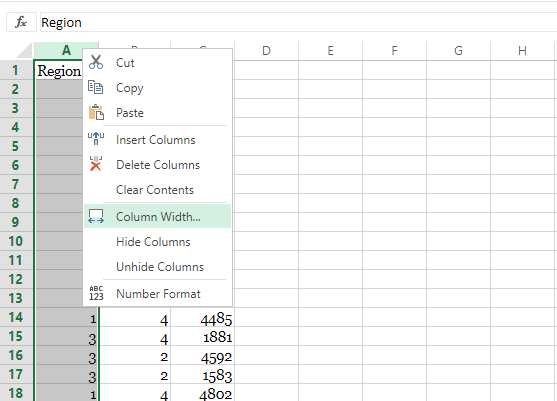The width and height of the screenshot is (557, 401).
Task: Select row 16 header
Action: pos(16,355)
